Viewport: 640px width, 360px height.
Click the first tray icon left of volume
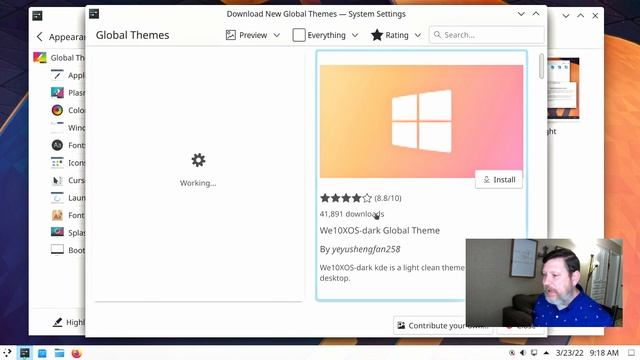click(512, 353)
